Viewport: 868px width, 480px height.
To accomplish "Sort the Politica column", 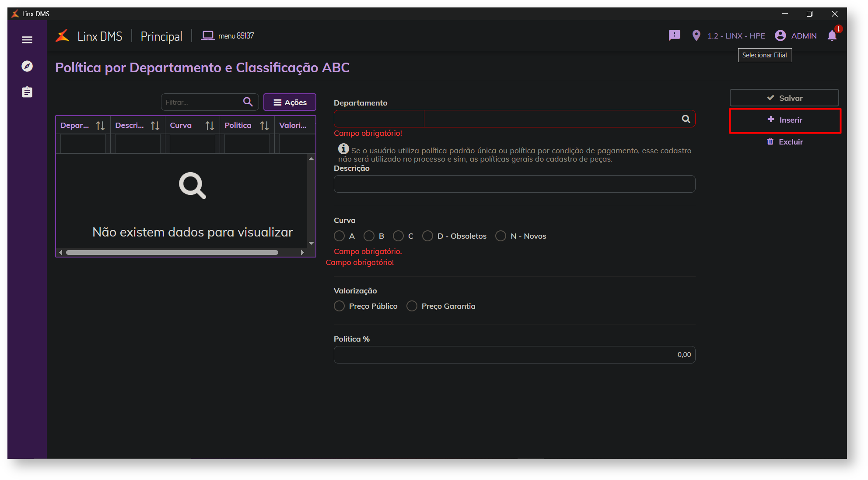I will [264, 126].
